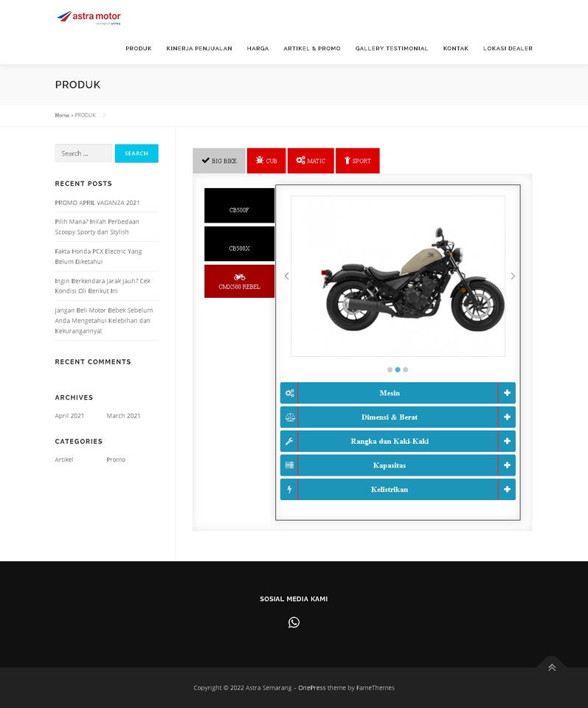588x708 pixels.
Task: Open the Scoopy Sporty dan Stylish post
Action: click(x=97, y=226)
